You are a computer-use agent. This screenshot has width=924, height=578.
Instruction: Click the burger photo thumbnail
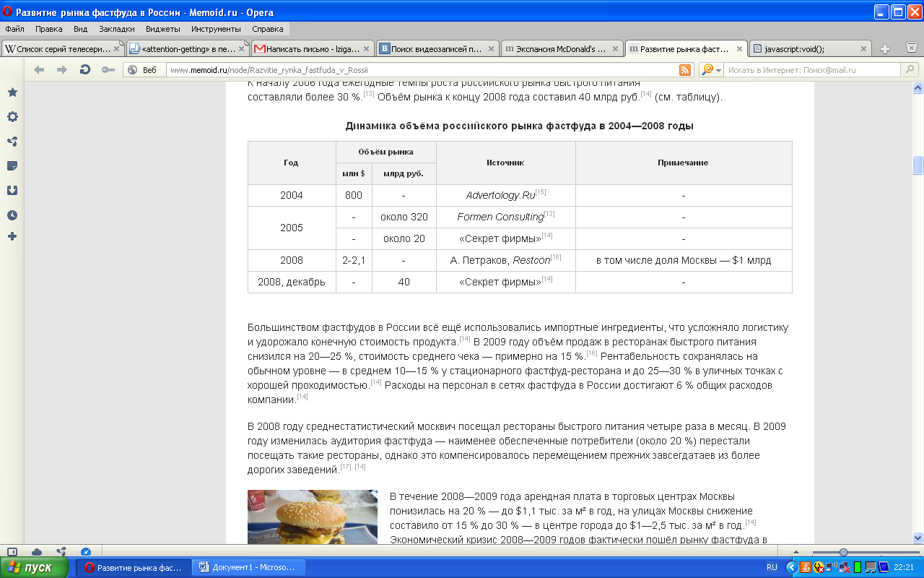[313, 517]
